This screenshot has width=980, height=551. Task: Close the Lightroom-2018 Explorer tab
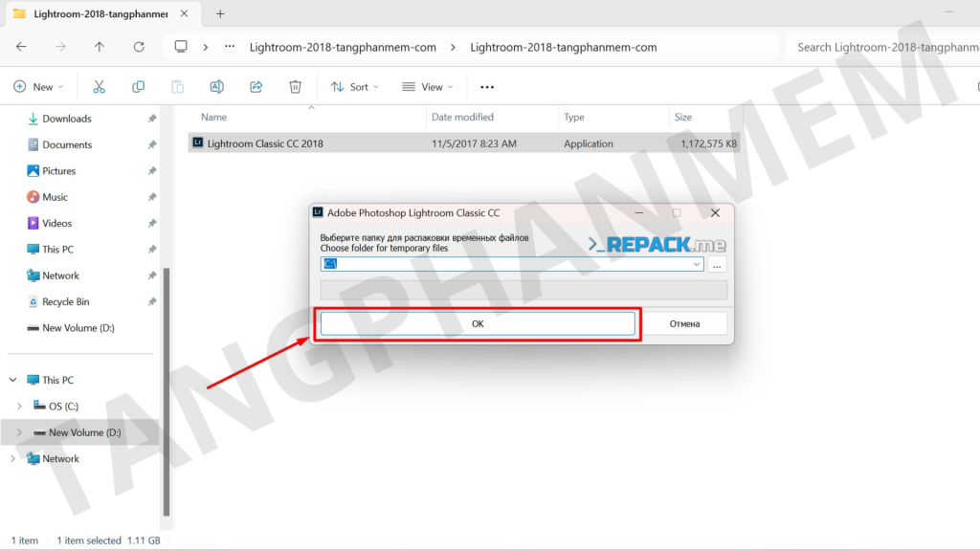click(184, 13)
